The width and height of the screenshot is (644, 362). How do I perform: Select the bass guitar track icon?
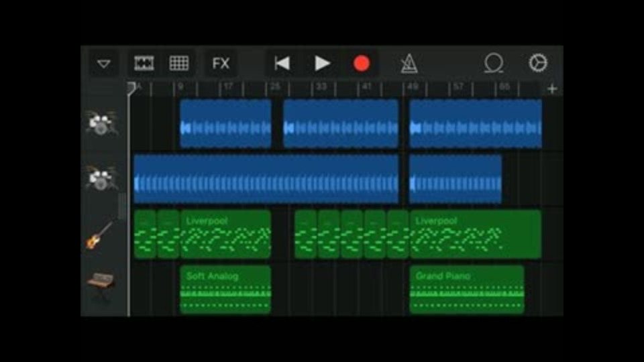tap(99, 235)
